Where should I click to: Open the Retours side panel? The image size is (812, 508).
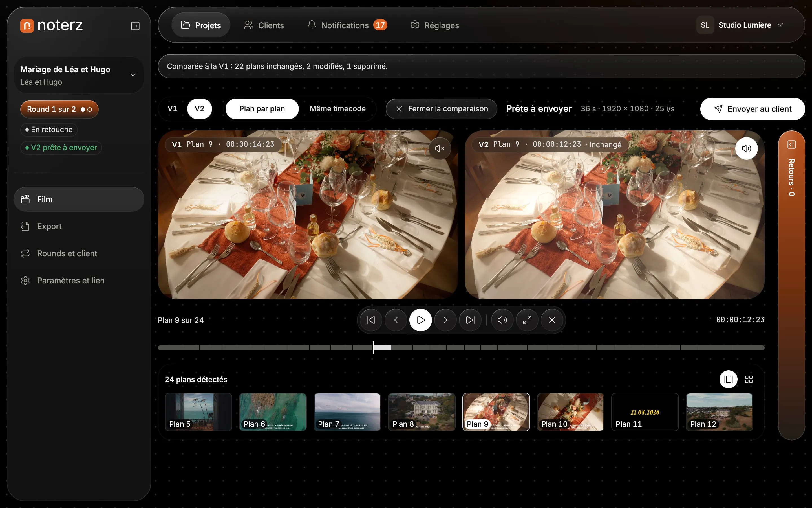tap(791, 285)
